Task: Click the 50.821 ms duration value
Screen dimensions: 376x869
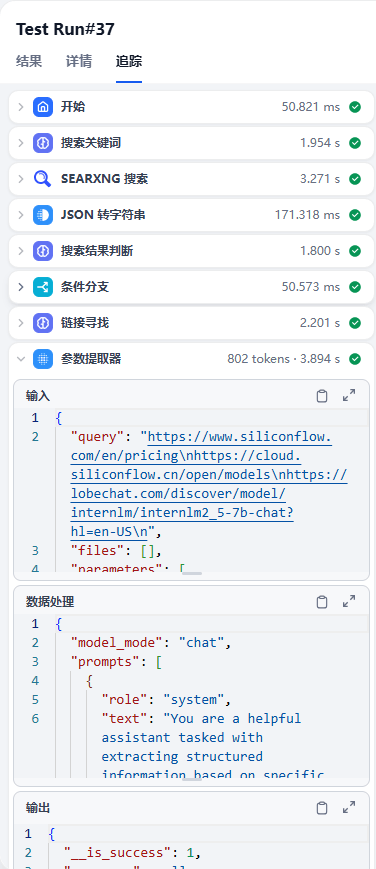Action: pos(311,107)
